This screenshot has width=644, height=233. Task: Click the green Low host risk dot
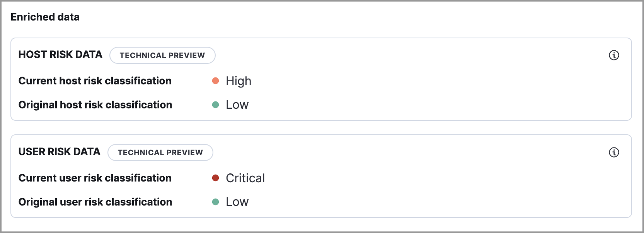pyautogui.click(x=216, y=105)
